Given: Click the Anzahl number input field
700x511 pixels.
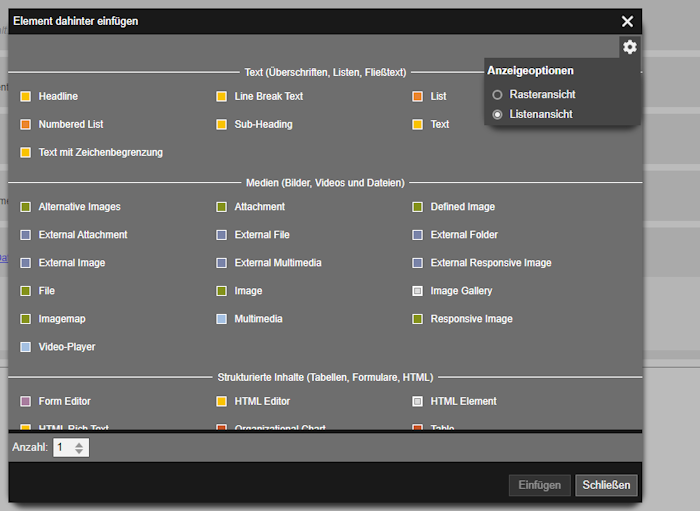Looking at the screenshot, I should tap(71, 448).
